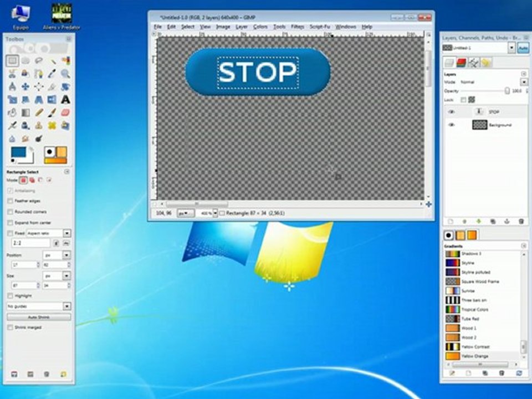
Task: Select the Crop tool
Action: pyautogui.click(x=52, y=86)
